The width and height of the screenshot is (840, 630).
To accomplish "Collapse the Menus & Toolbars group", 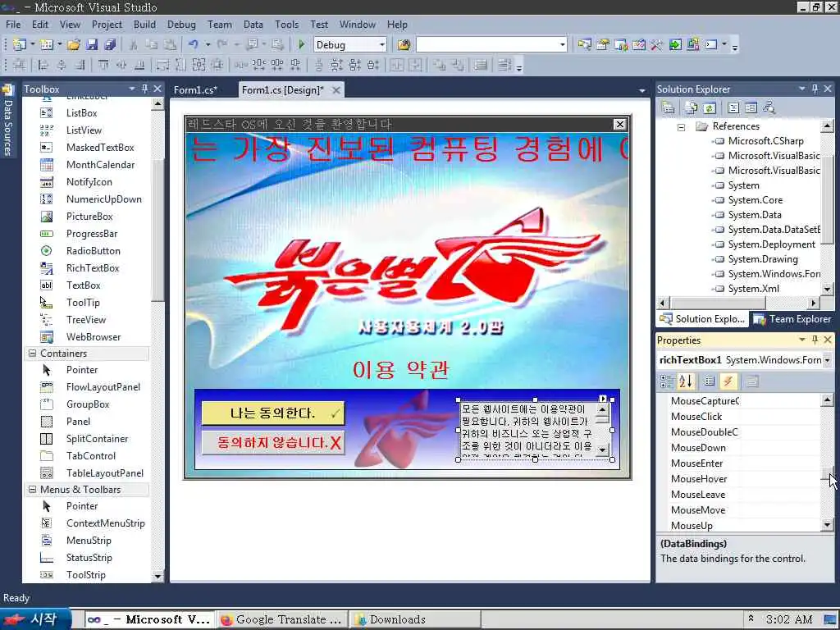I will click(x=32, y=490).
